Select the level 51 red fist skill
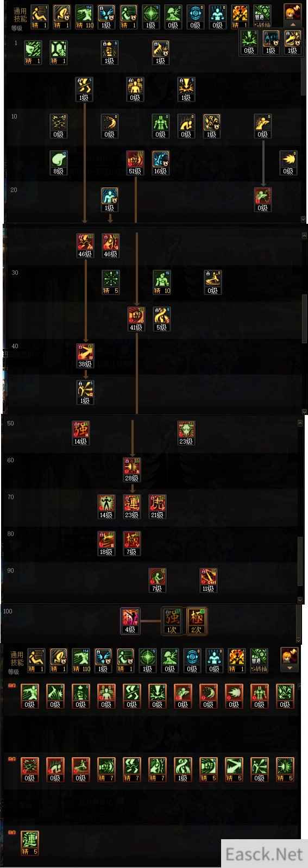Screen dimensions: 308x868 pos(135,162)
